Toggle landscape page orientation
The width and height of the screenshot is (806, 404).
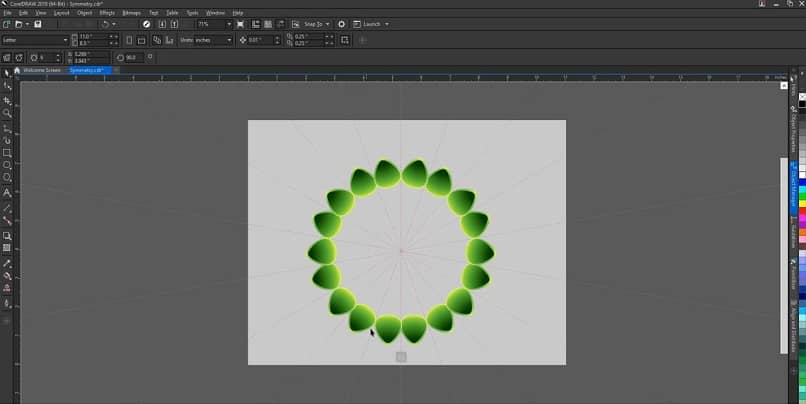141,40
